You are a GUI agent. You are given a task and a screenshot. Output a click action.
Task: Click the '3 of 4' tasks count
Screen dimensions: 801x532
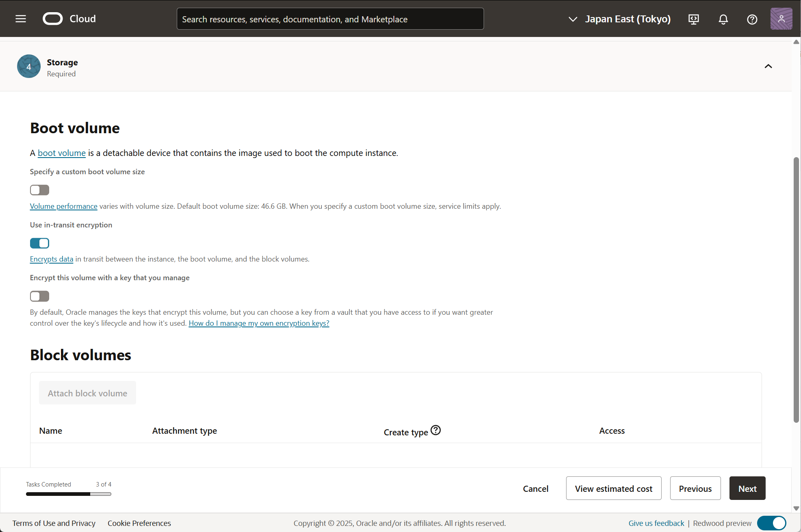pos(104,484)
